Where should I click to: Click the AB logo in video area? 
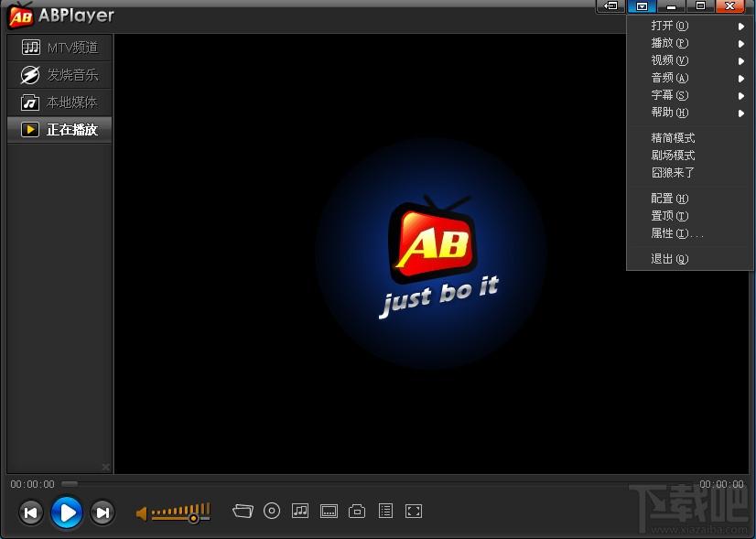click(431, 240)
